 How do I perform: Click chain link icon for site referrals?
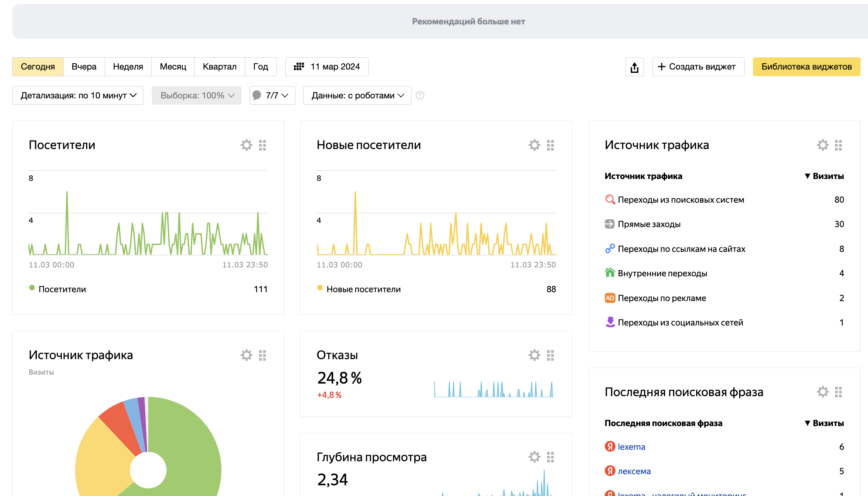tap(610, 249)
